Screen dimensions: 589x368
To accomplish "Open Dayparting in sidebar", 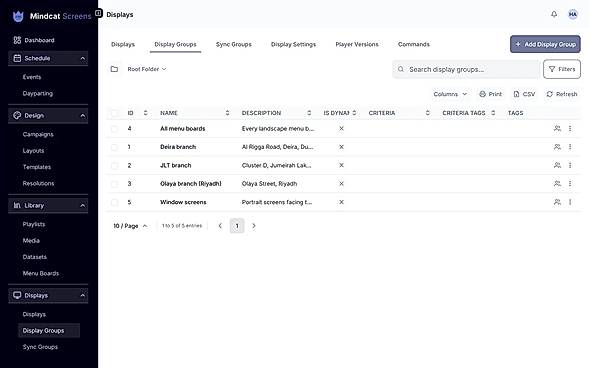I will click(38, 94).
